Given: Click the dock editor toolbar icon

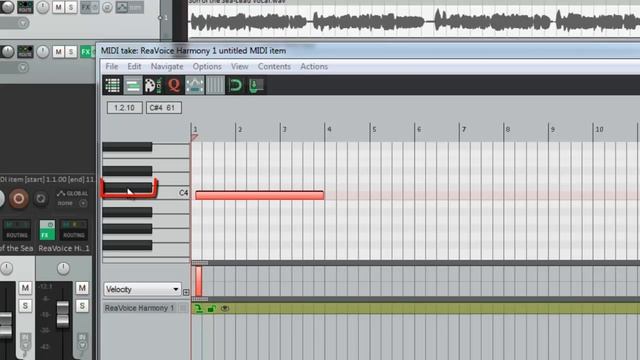Looking at the screenshot, I should 256,85.
